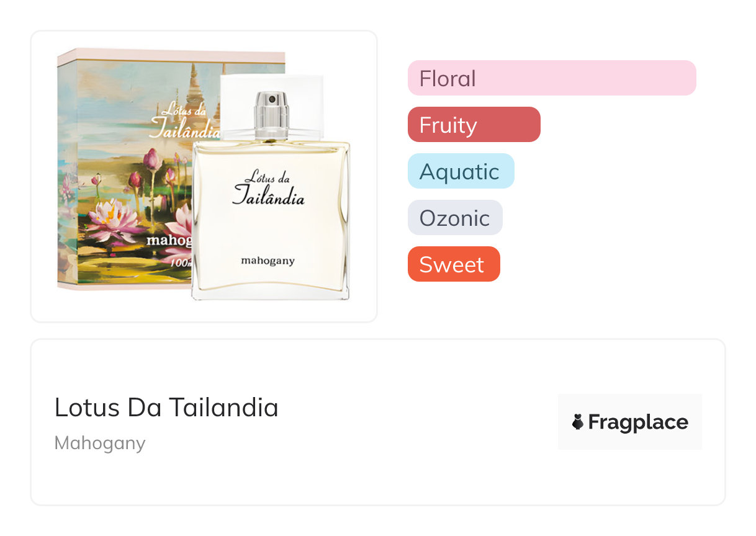The image size is (756, 536).
Task: Click the Fragplace wordmark text
Action: (x=638, y=422)
